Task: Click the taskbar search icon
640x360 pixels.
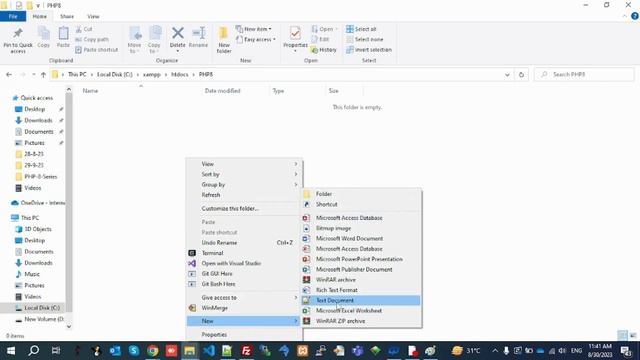Action: (x=34, y=351)
